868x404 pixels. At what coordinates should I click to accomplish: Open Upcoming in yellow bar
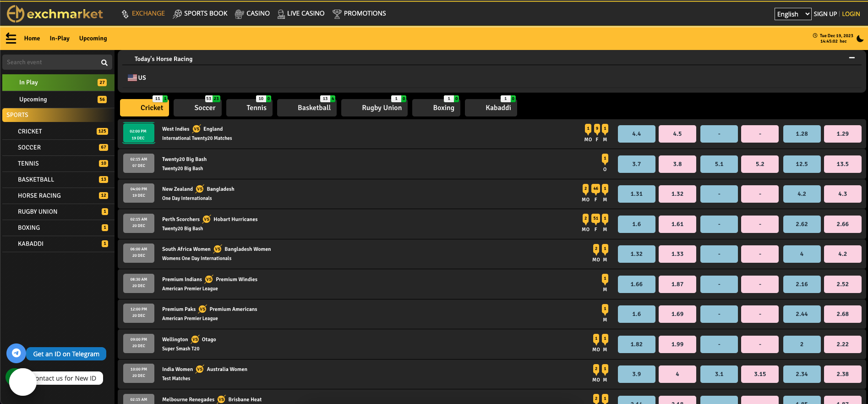coord(93,39)
